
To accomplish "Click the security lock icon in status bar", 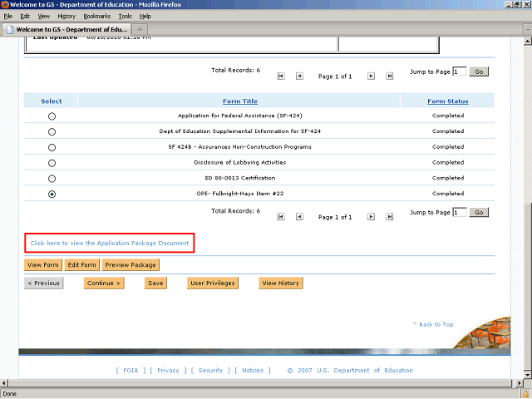I will coord(525,394).
